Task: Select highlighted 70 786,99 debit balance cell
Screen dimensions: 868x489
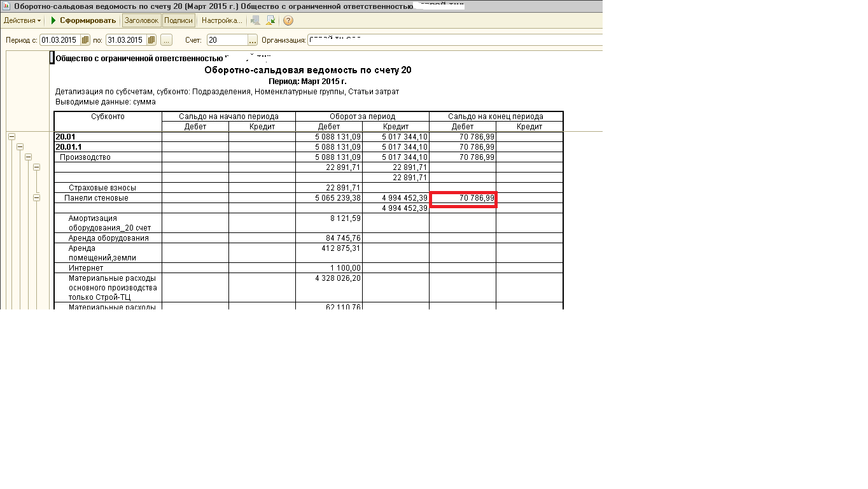Action: (463, 199)
